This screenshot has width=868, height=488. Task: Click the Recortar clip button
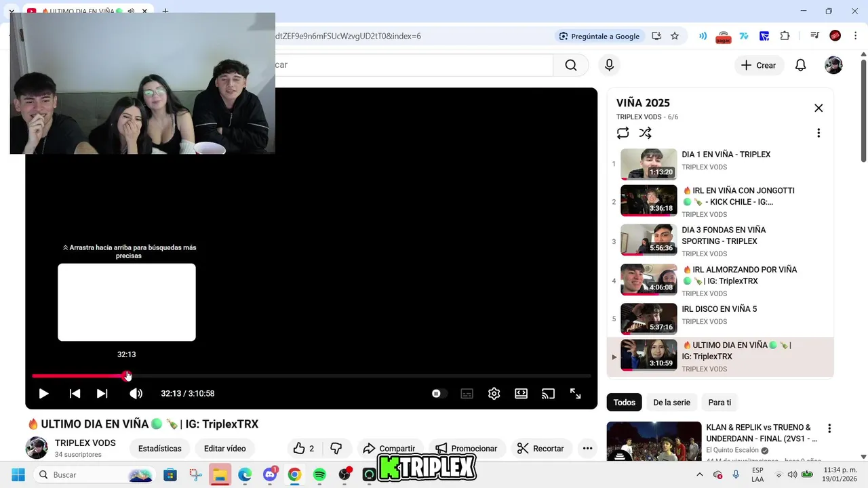(540, 449)
